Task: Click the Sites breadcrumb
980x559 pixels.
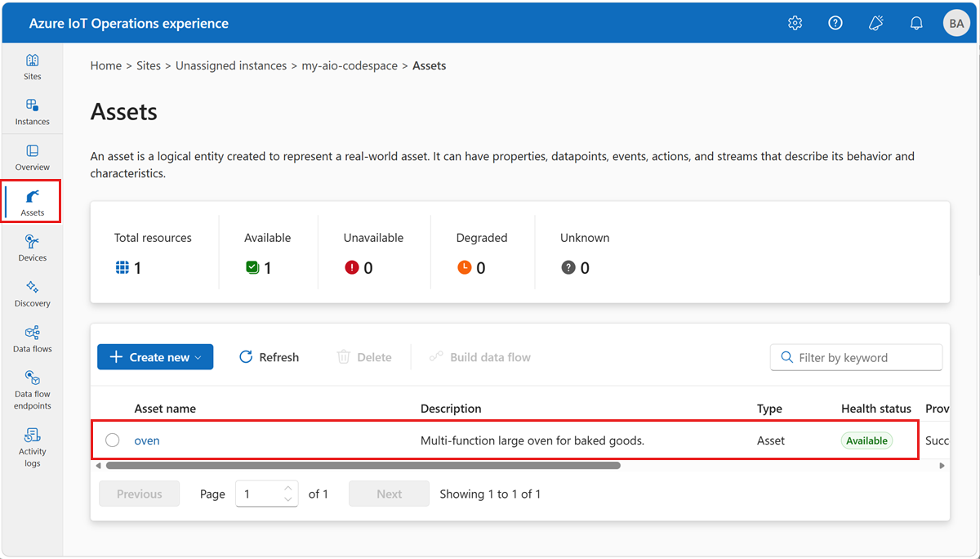Action: (149, 65)
